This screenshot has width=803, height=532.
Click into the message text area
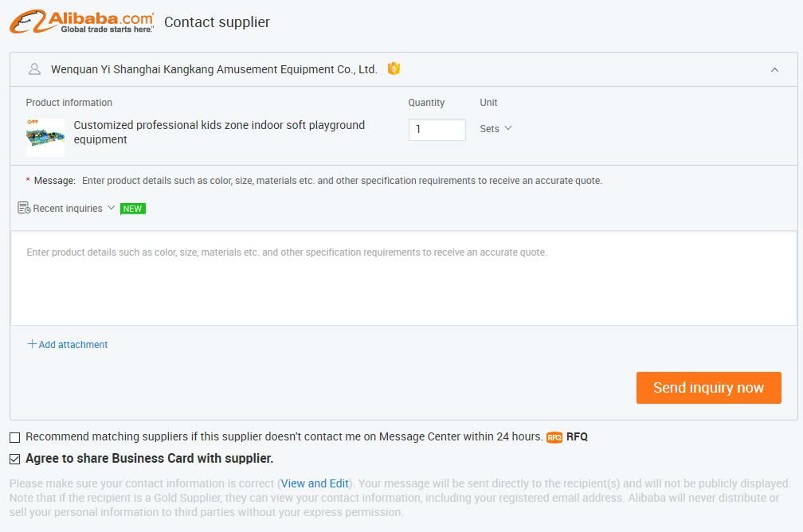tap(404, 278)
